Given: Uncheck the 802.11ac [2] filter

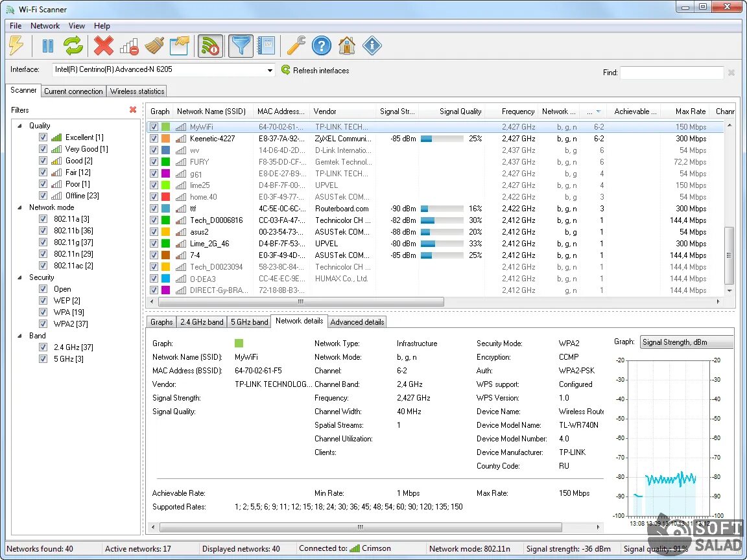Looking at the screenshot, I should point(43,266).
